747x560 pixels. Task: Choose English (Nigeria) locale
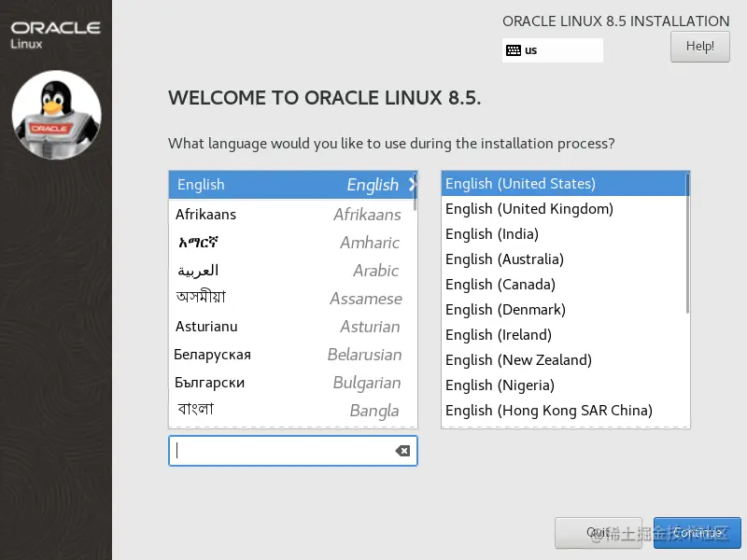pyautogui.click(x=565, y=385)
